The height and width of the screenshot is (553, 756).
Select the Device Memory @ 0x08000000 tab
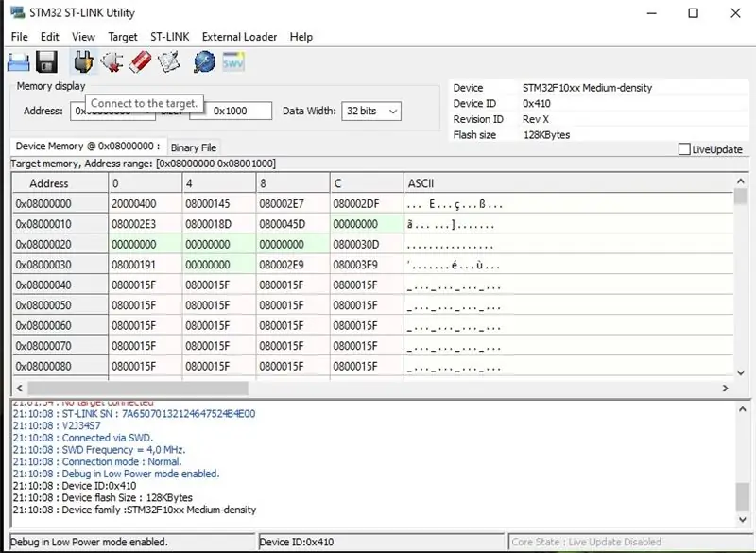(x=88, y=147)
